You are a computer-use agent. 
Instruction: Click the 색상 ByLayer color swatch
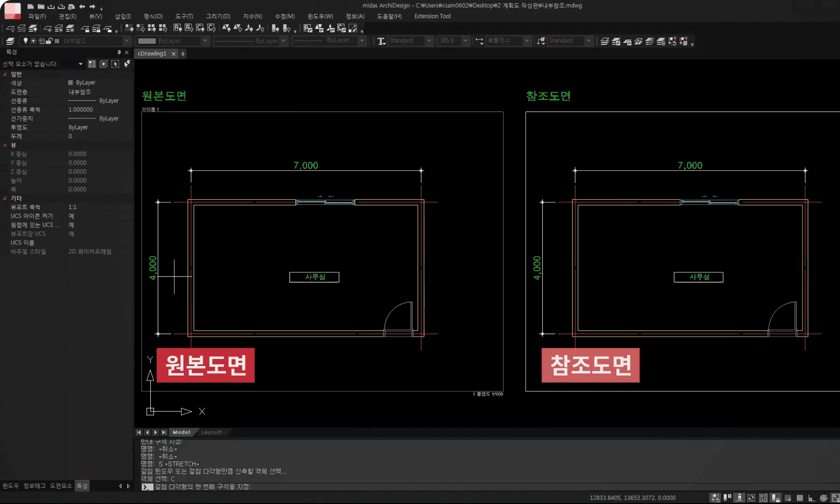pos(70,83)
